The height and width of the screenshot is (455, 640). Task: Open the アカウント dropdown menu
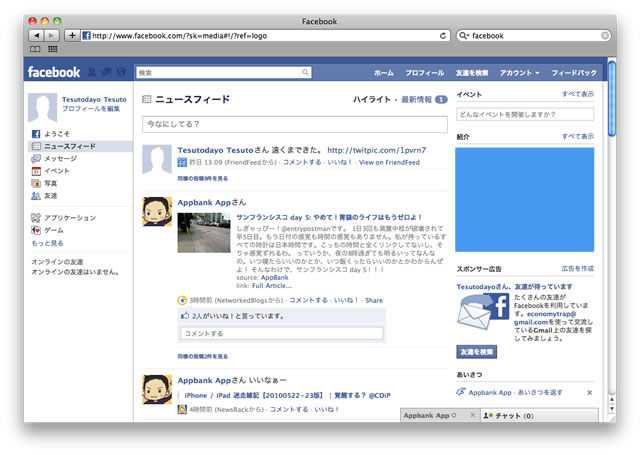tap(520, 73)
